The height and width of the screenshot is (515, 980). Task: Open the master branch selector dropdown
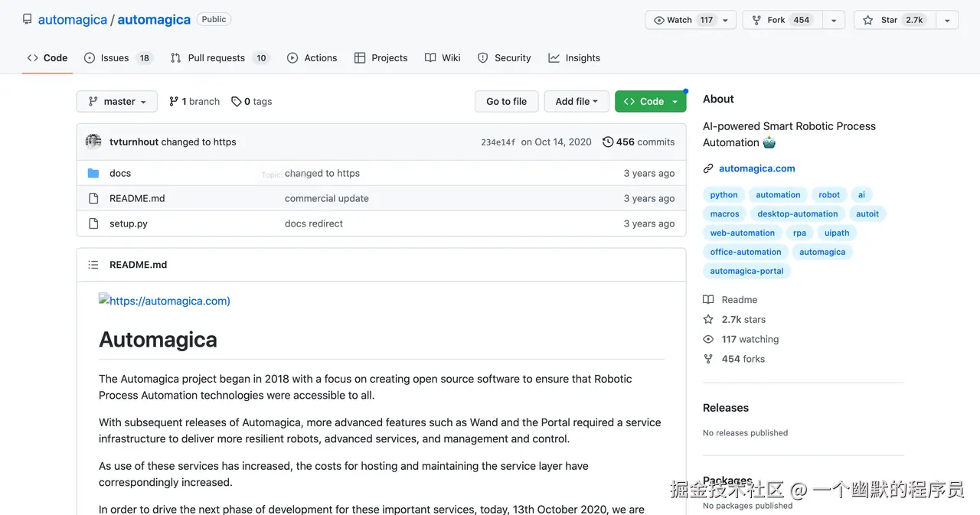coord(116,101)
